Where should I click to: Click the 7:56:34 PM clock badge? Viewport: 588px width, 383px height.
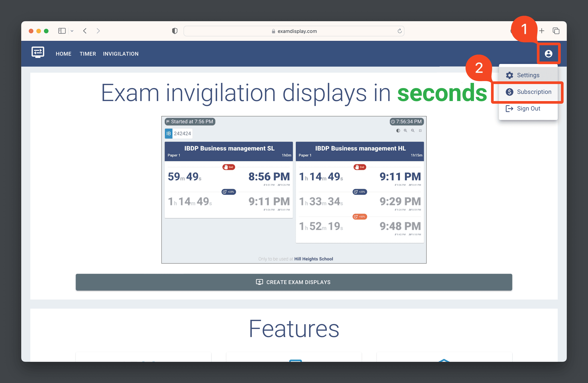click(x=407, y=122)
